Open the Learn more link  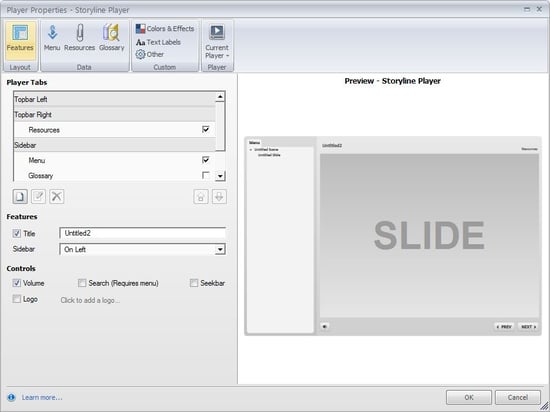pos(42,397)
